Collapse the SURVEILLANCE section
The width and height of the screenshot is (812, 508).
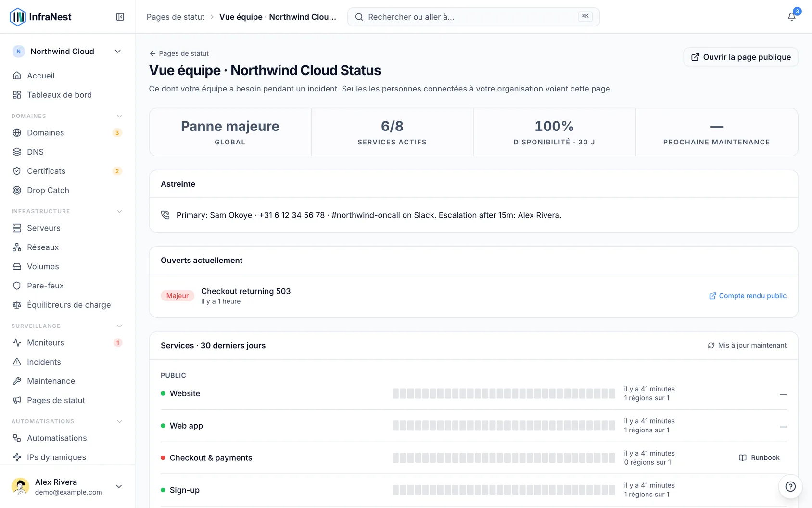tap(119, 326)
